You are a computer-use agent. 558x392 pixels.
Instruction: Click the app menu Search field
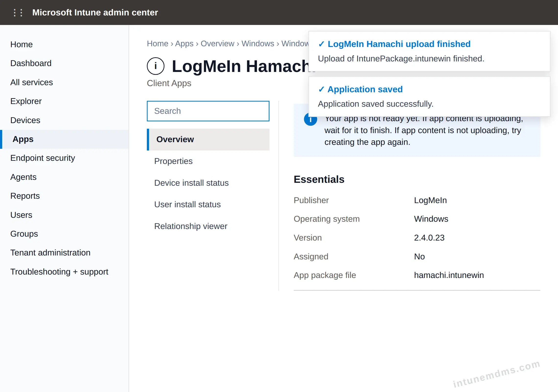click(208, 111)
